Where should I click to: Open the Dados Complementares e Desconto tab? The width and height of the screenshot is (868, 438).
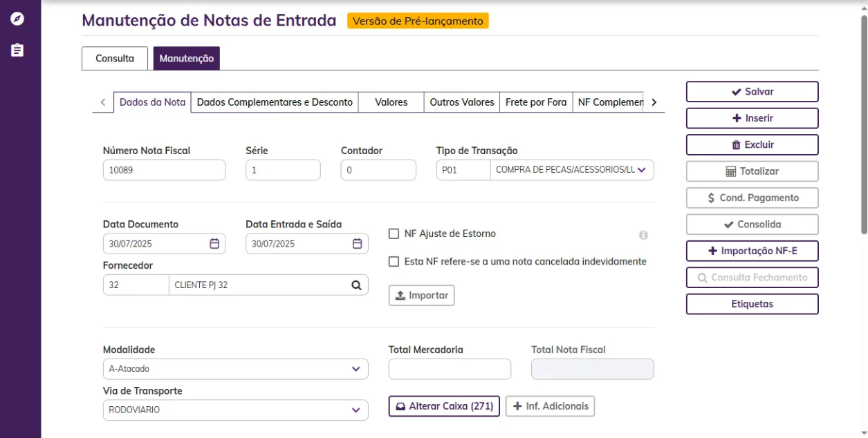point(275,102)
